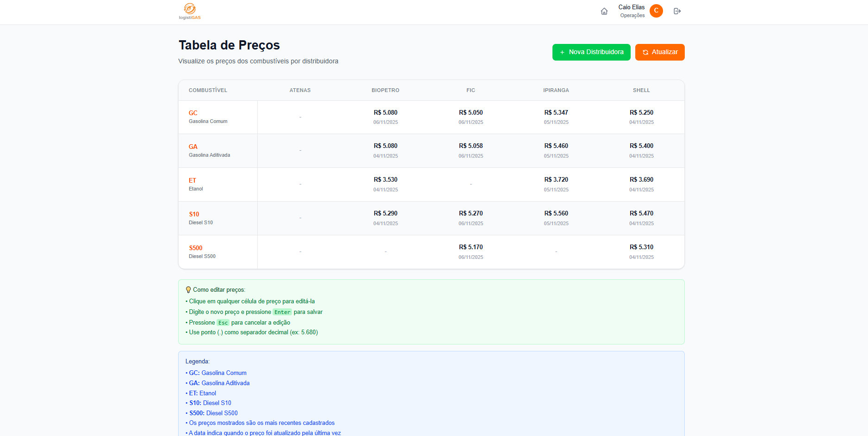The height and width of the screenshot is (436, 868).
Task: Click the logistiGAS logo
Action: pyautogui.click(x=190, y=12)
